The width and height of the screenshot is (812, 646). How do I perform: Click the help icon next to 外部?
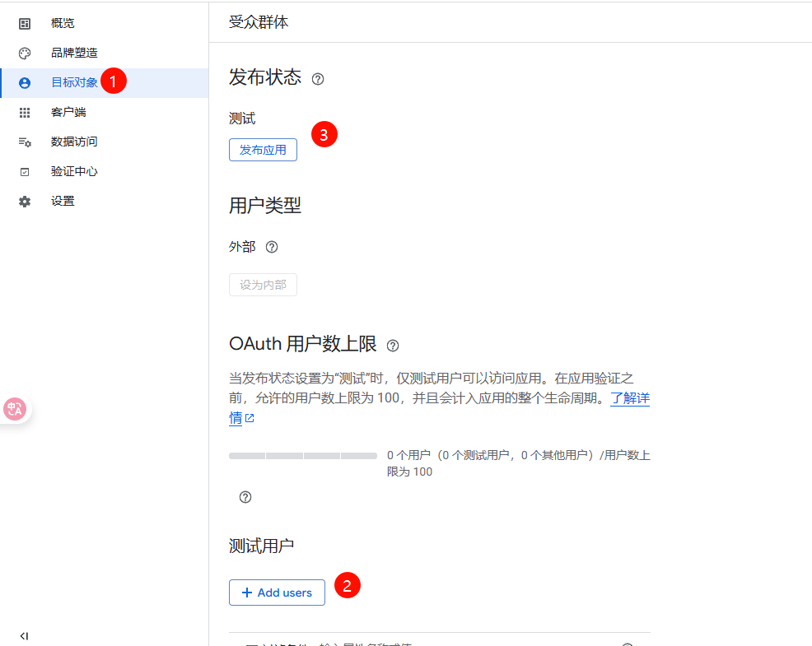coord(272,247)
